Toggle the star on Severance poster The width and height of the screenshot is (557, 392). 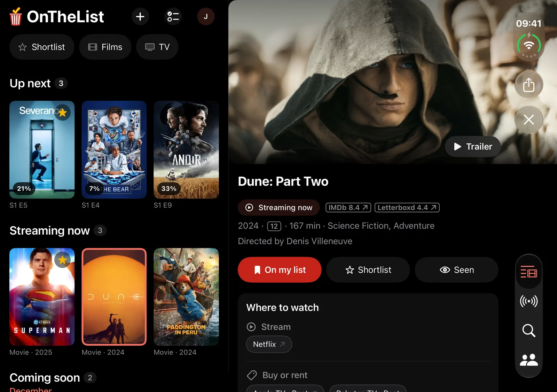point(63,112)
